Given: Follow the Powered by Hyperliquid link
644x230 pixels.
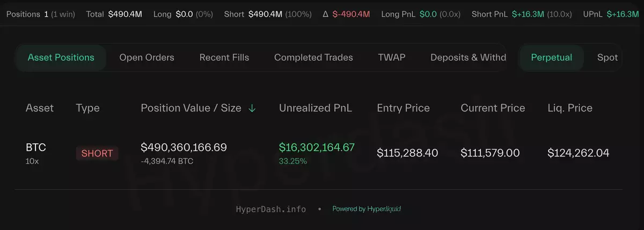Looking at the screenshot, I should [367, 209].
